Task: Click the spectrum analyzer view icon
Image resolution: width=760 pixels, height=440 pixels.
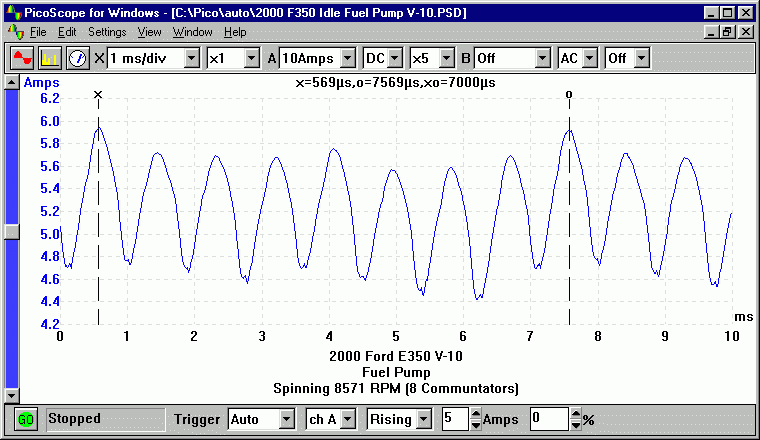Action: coord(50,58)
